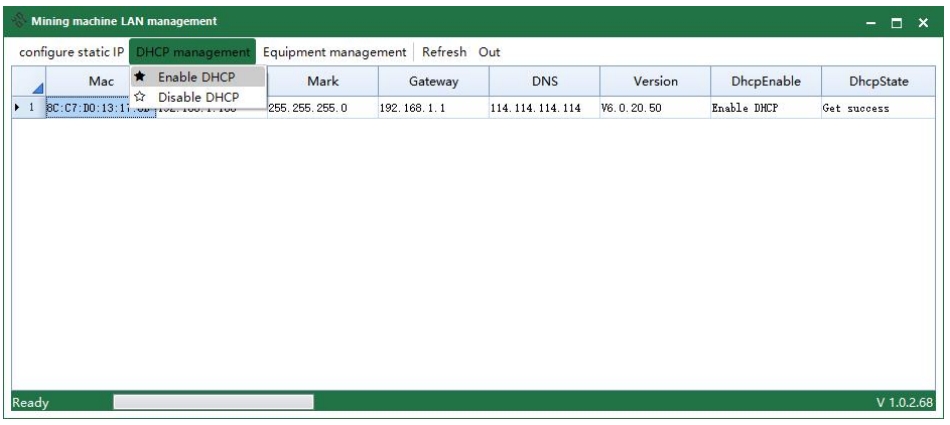
Task: Open the DHCP management dropdown menu
Action: (192, 52)
